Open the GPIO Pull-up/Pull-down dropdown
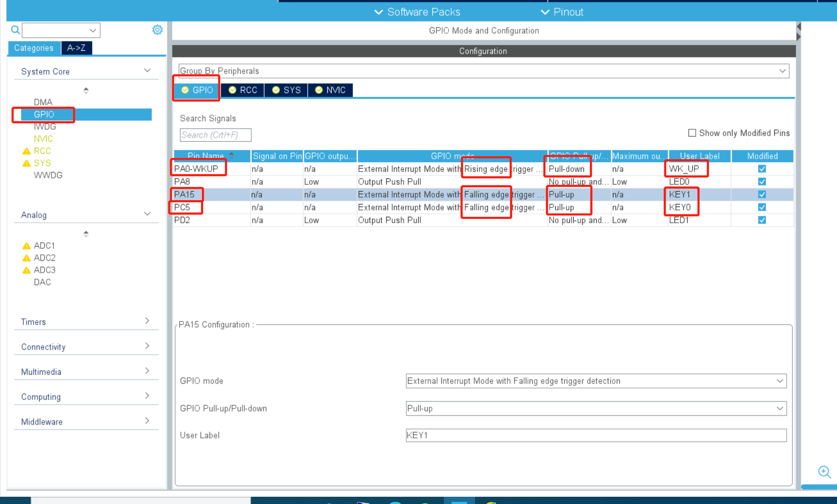 [x=596, y=408]
